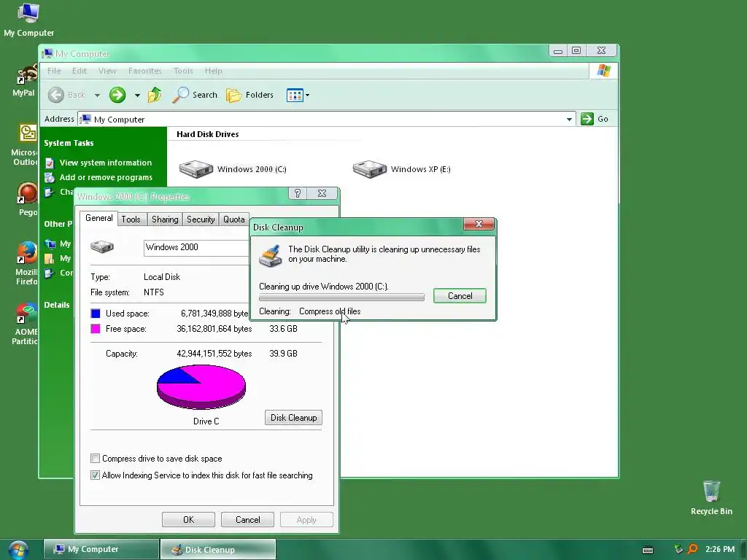Click the Disk Cleanup broom icon
This screenshot has width=747, height=560.
270,255
